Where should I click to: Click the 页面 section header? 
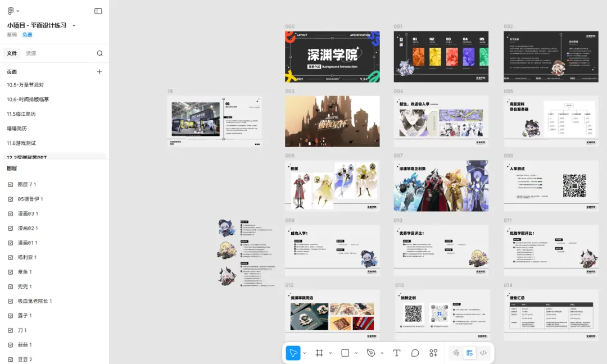(x=12, y=72)
